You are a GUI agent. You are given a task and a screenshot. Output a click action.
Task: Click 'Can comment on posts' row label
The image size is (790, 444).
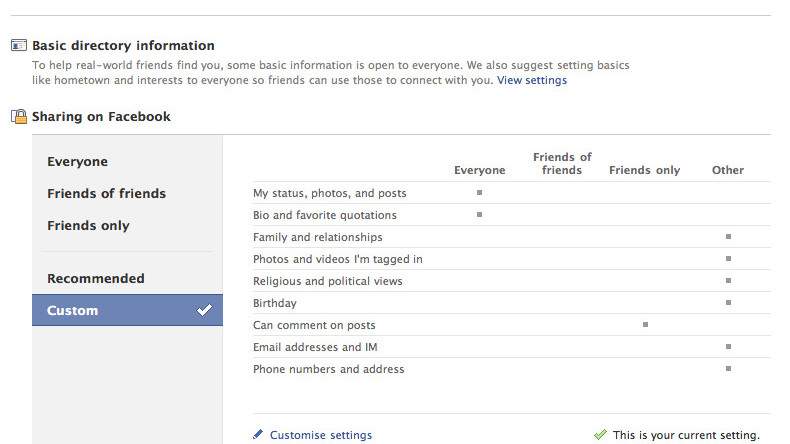(x=314, y=325)
